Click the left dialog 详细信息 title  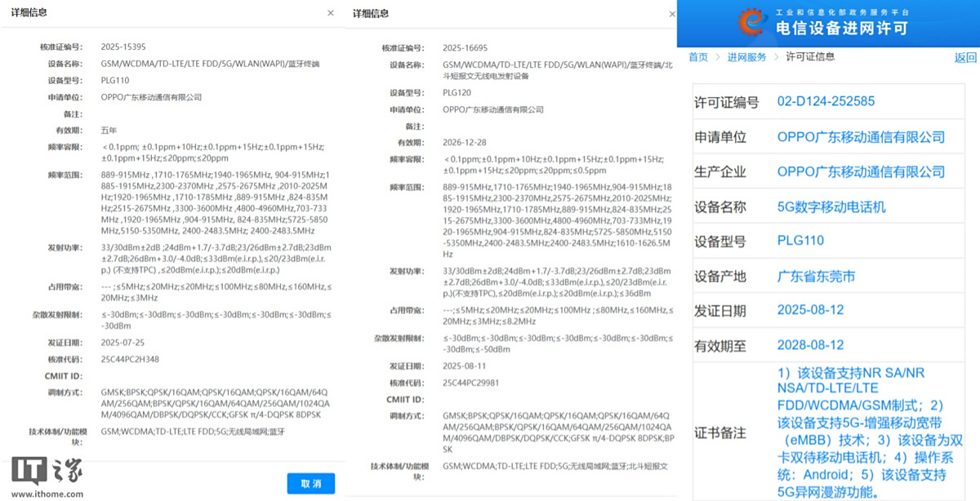tap(29, 13)
